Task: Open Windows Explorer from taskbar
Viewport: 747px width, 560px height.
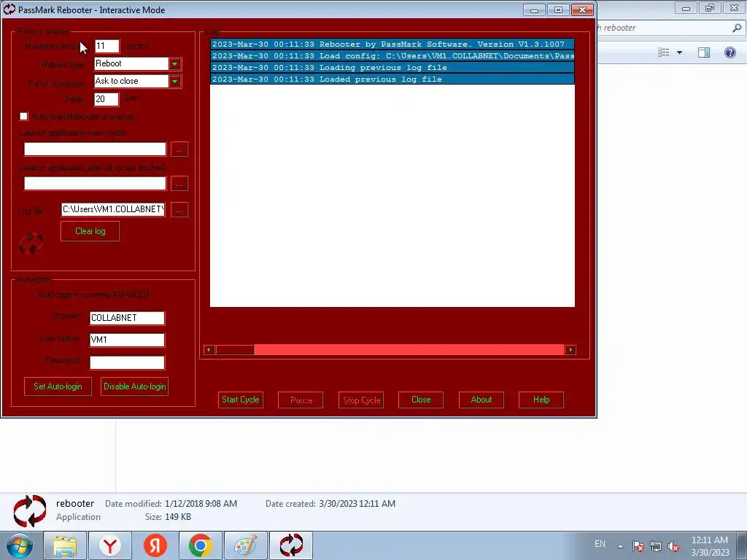Action: [65, 545]
